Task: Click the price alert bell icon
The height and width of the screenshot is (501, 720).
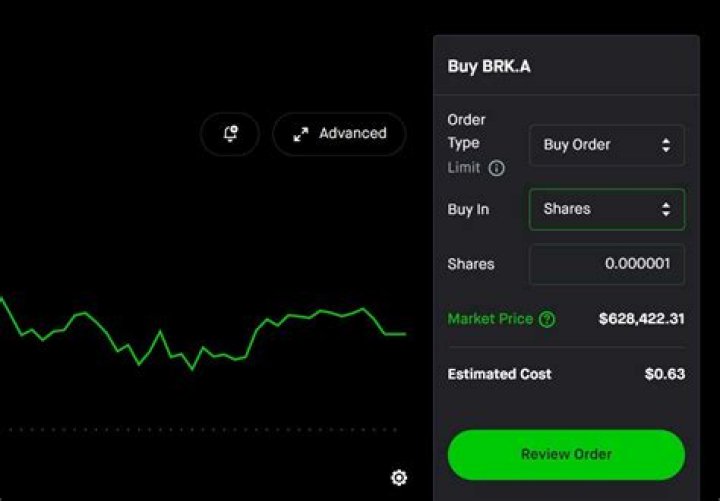Action: (x=230, y=134)
